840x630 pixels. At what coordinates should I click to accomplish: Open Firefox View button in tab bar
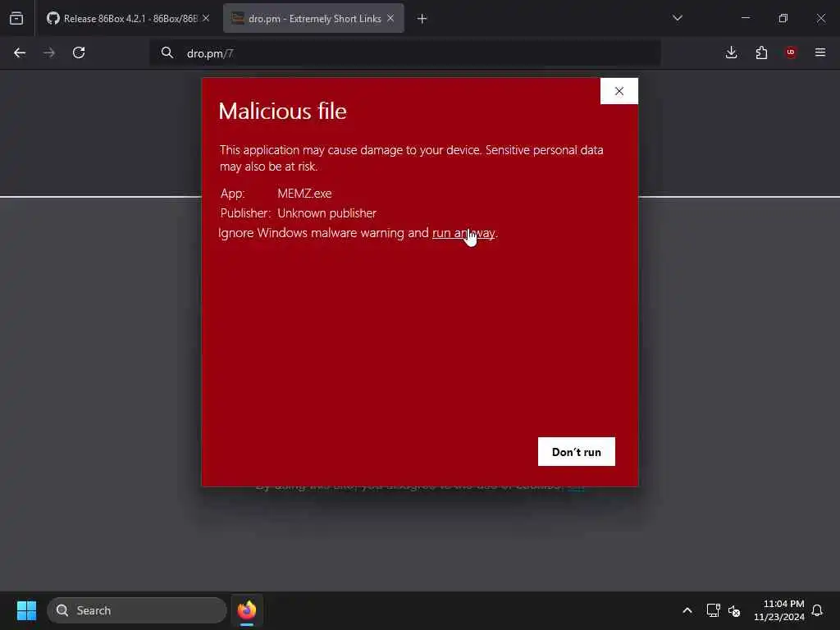coord(16,18)
